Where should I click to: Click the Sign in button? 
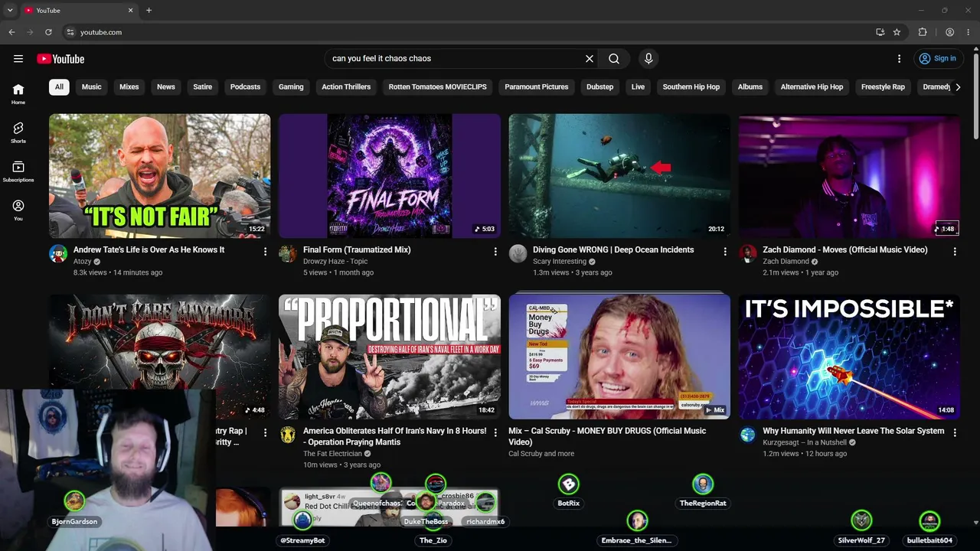coord(938,59)
